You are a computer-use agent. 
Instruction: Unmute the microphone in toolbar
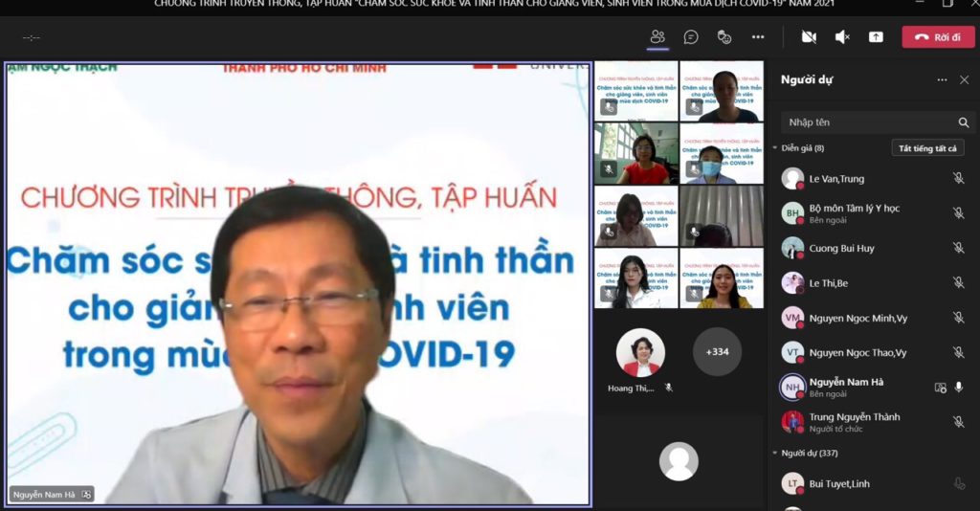[842, 37]
